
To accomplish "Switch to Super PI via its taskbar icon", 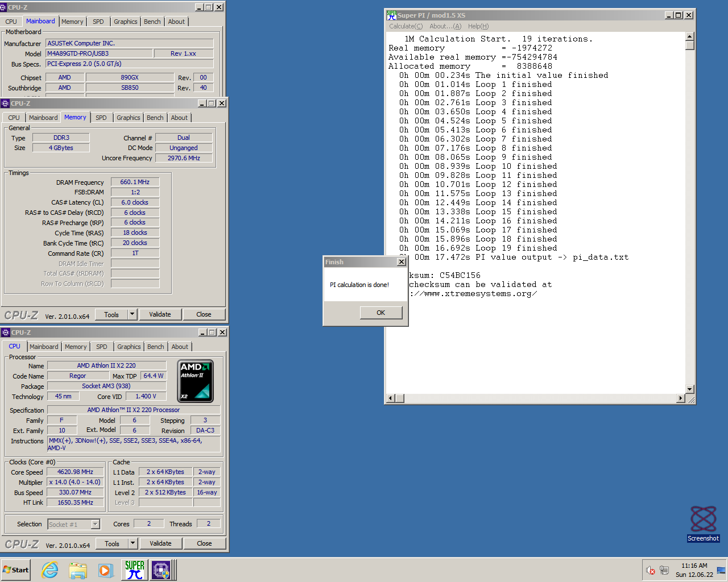I will (x=135, y=570).
